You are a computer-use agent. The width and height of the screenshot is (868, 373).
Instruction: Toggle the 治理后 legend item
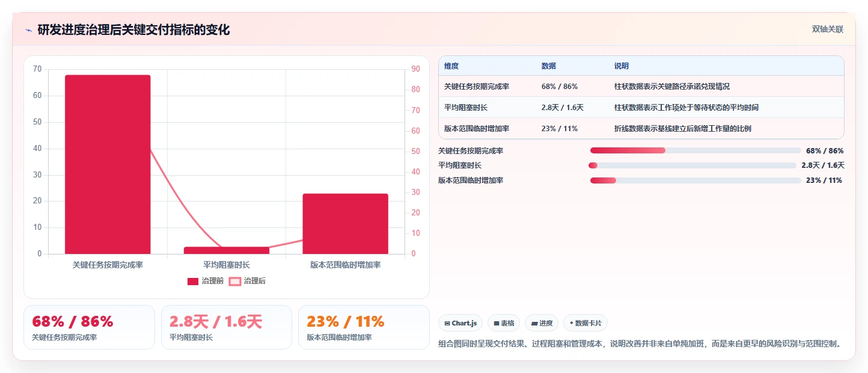248,281
